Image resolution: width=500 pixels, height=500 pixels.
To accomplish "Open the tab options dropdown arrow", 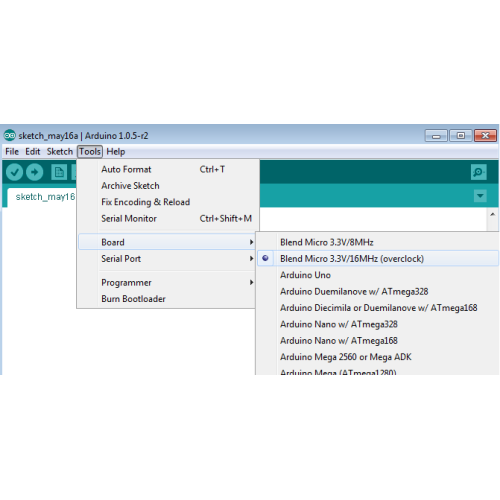I will pyautogui.click(x=480, y=196).
